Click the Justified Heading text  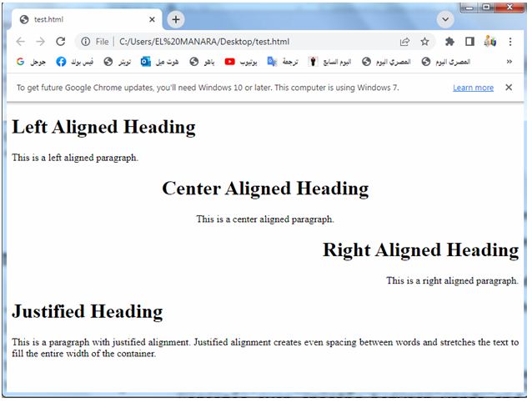88,312
